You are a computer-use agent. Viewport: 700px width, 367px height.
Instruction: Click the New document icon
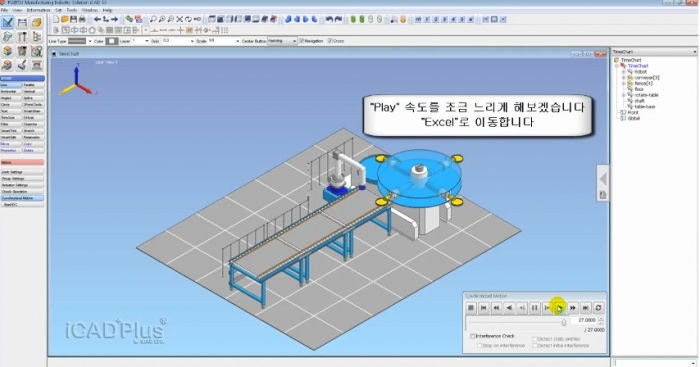click(x=56, y=19)
